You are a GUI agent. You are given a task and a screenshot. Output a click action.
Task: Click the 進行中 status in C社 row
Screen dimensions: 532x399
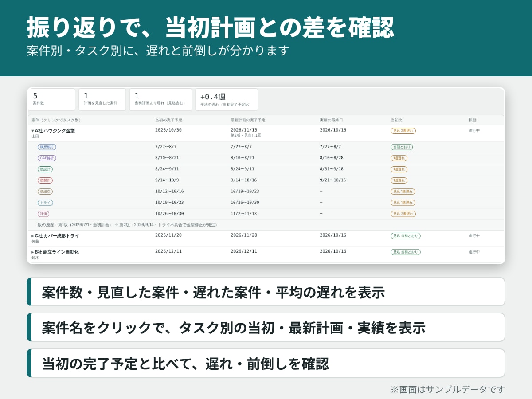pyautogui.click(x=474, y=236)
